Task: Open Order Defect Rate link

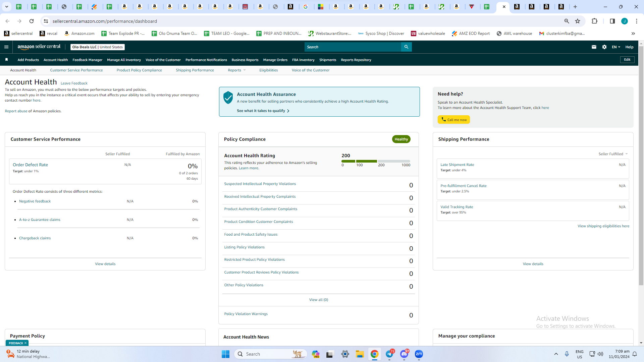Action: point(30,165)
